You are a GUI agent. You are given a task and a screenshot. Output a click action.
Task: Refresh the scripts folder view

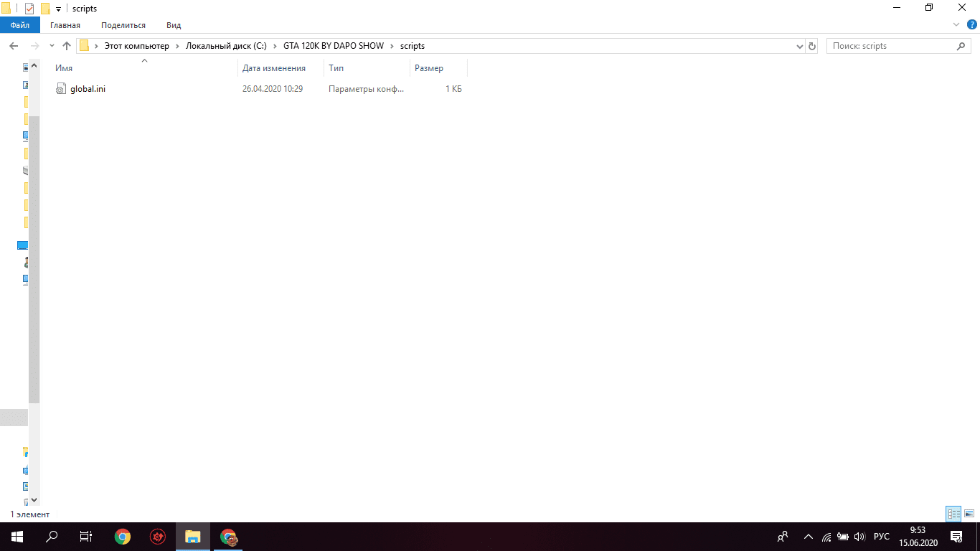[812, 46]
